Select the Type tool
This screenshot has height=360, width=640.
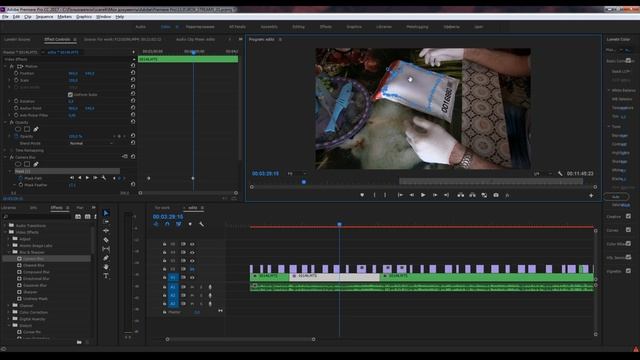[106, 276]
